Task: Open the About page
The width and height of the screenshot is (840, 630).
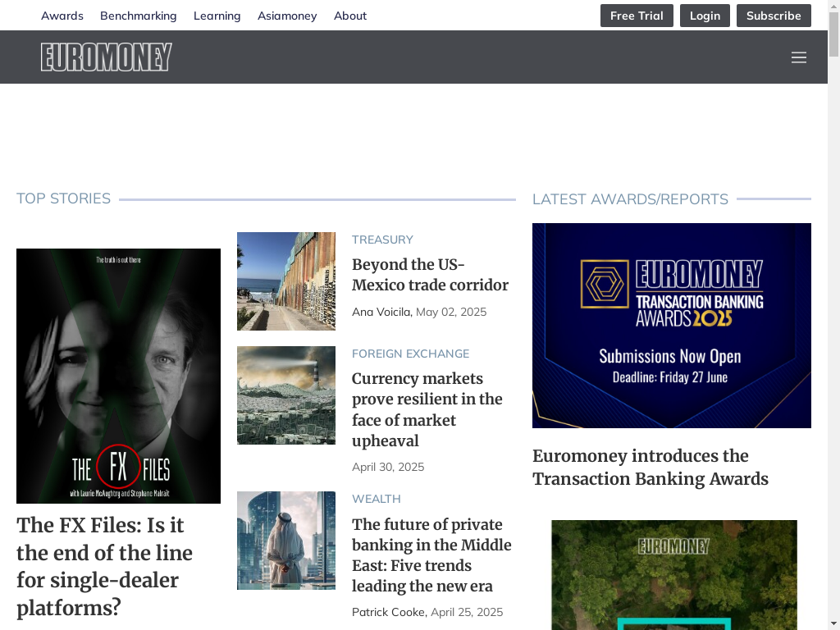Action: click(350, 16)
